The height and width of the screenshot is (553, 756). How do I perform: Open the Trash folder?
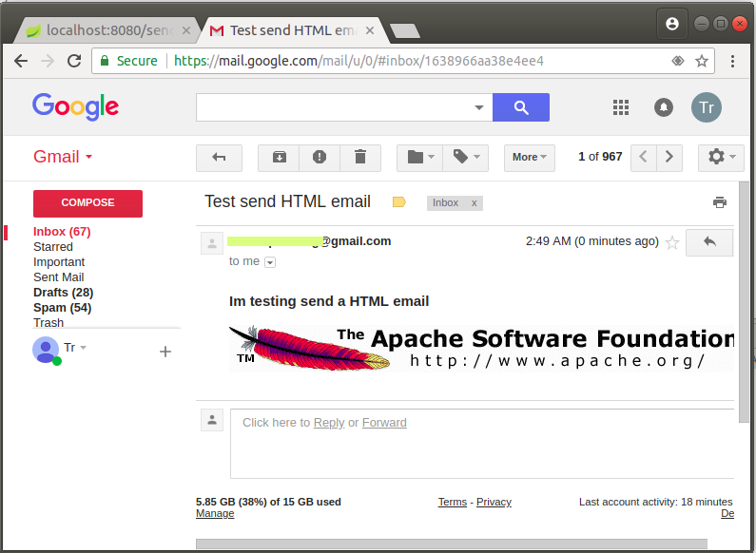coord(48,322)
